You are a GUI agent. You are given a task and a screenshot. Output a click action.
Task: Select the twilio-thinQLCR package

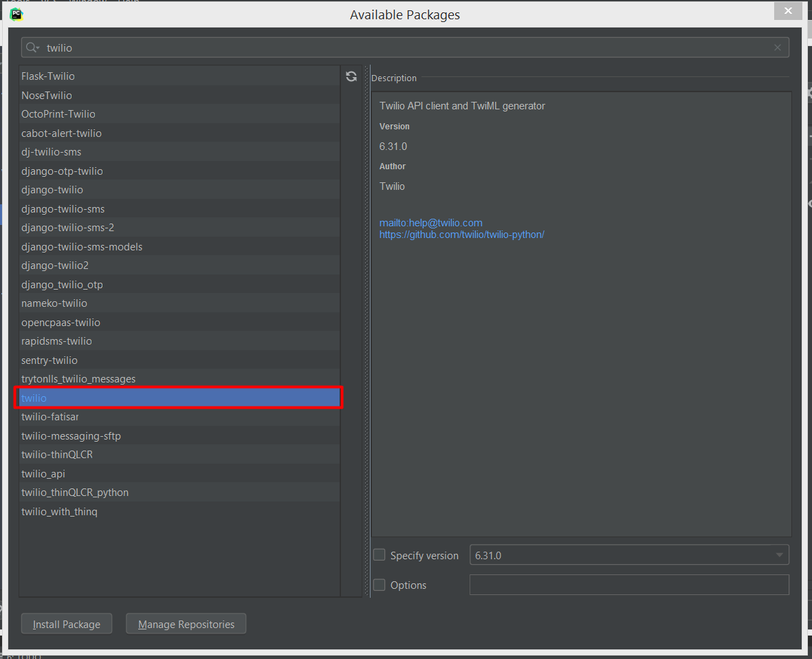(179, 455)
